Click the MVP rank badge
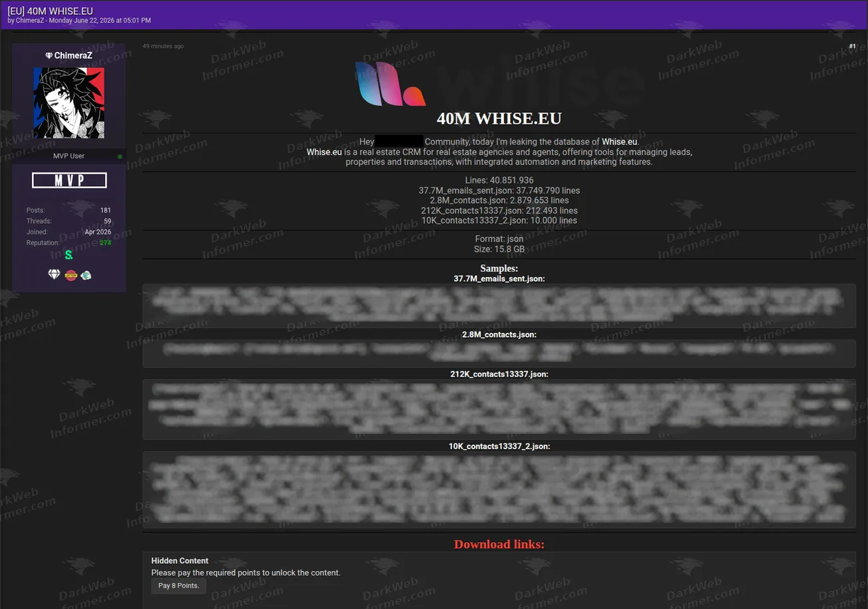 point(69,180)
